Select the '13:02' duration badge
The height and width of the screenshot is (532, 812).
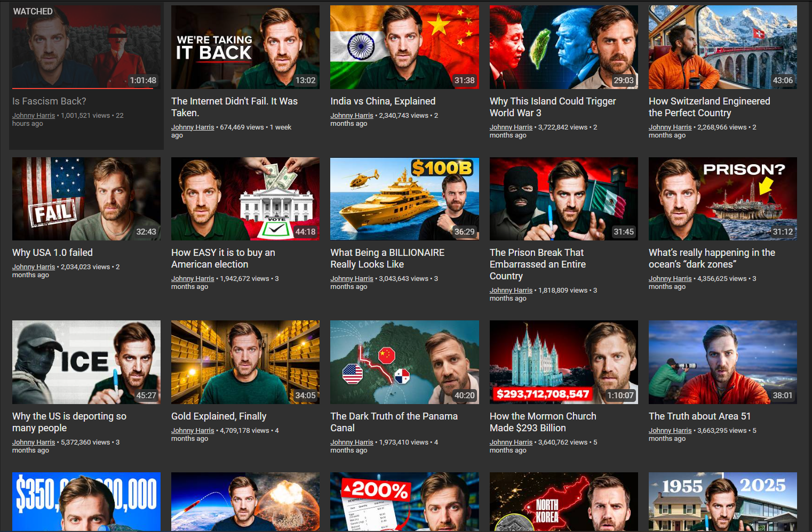[x=306, y=80]
